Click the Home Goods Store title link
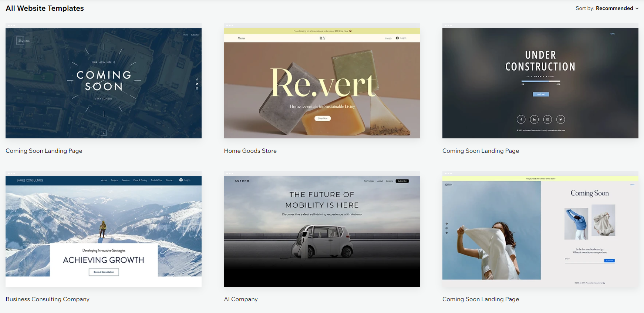 250,151
